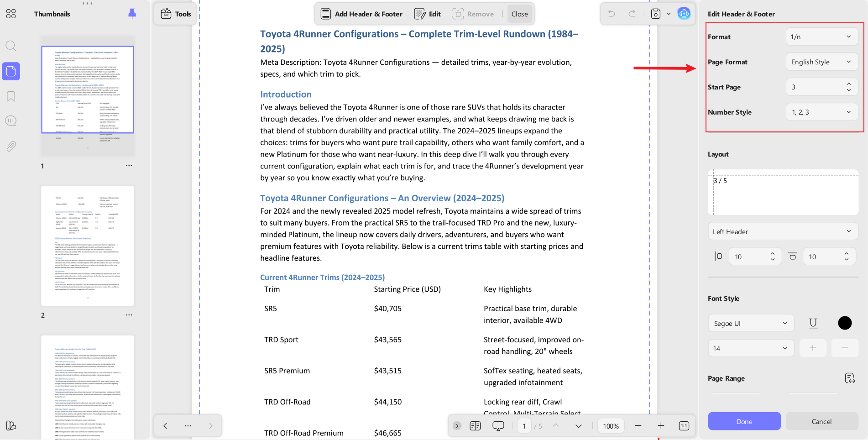
Task: Adjust the Start Page stepper arrows
Action: click(848, 87)
